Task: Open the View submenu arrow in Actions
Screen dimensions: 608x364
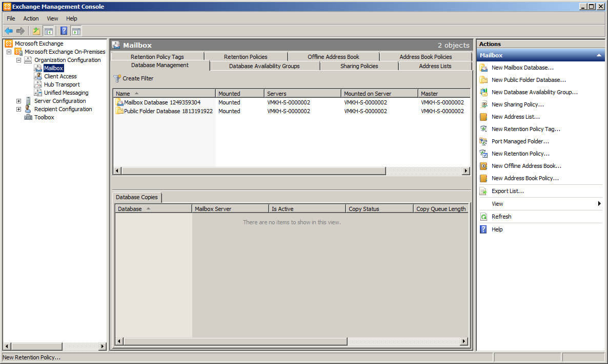Action: [x=599, y=204]
